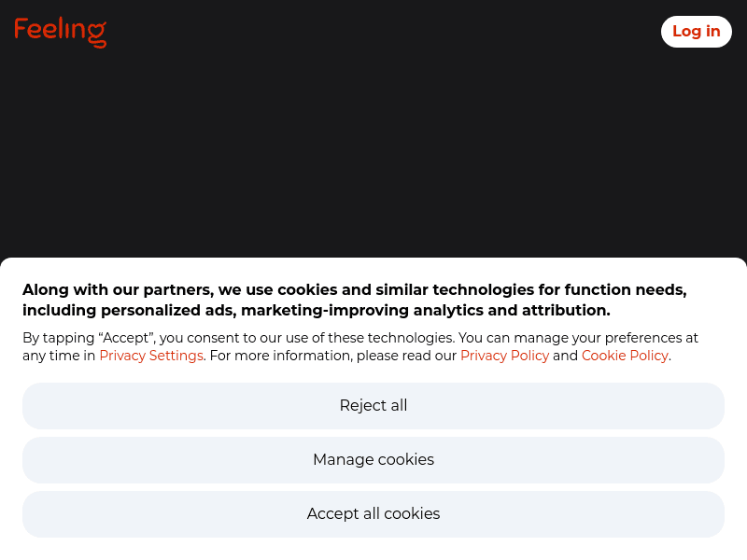The height and width of the screenshot is (560, 747).
Task: Read the Privacy Policy link
Action: [504, 356]
